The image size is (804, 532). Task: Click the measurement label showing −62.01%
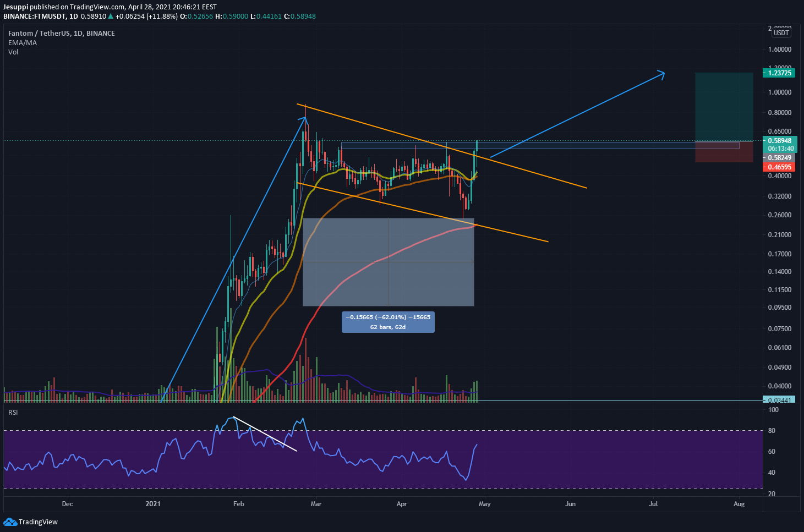(x=388, y=322)
